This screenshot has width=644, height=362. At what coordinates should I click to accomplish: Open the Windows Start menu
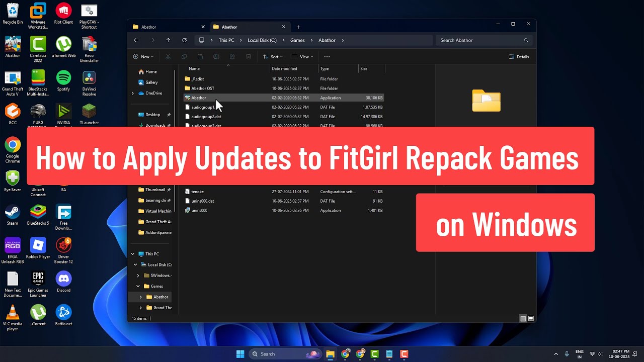pyautogui.click(x=240, y=354)
